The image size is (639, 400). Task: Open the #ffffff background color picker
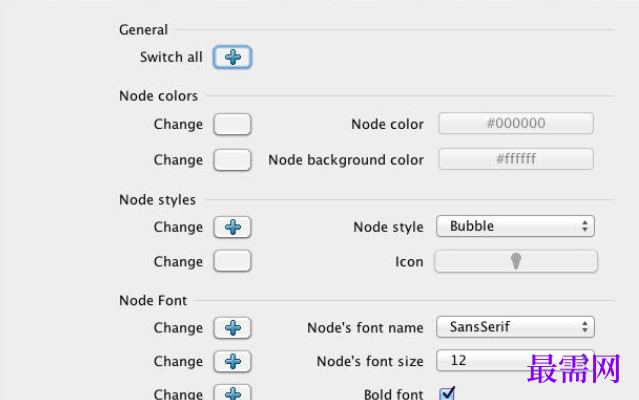pos(516,158)
